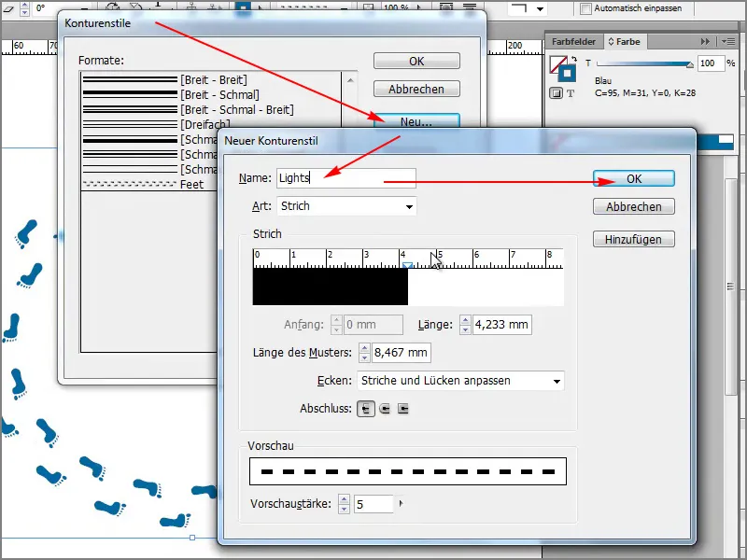Viewport: 747px width, 560px height.
Task: Collapse panels with the double-arrow icon
Action: (705, 41)
